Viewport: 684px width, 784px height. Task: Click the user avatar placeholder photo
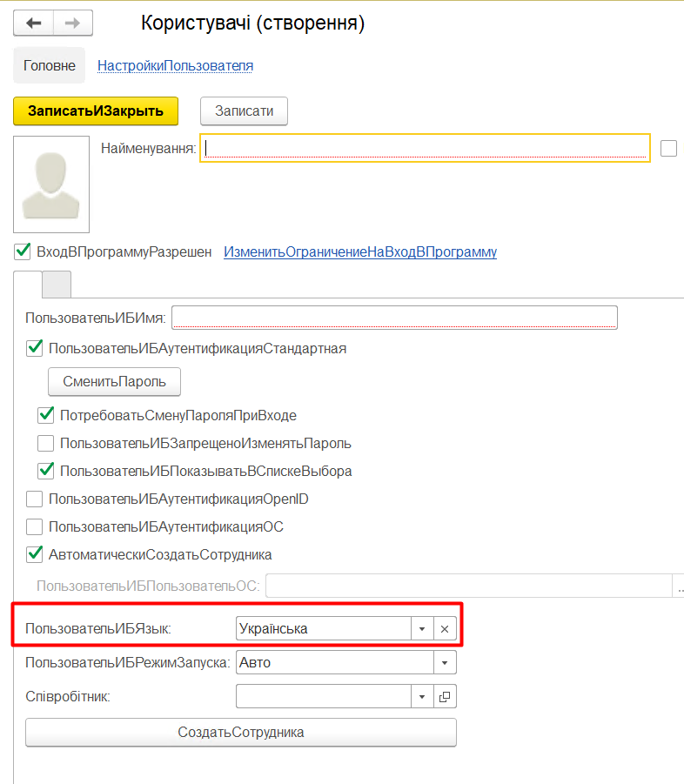click(x=51, y=184)
